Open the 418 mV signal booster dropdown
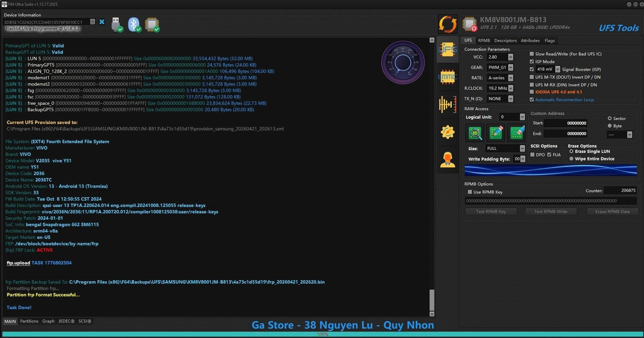The width and height of the screenshot is (644, 338). coord(557,69)
